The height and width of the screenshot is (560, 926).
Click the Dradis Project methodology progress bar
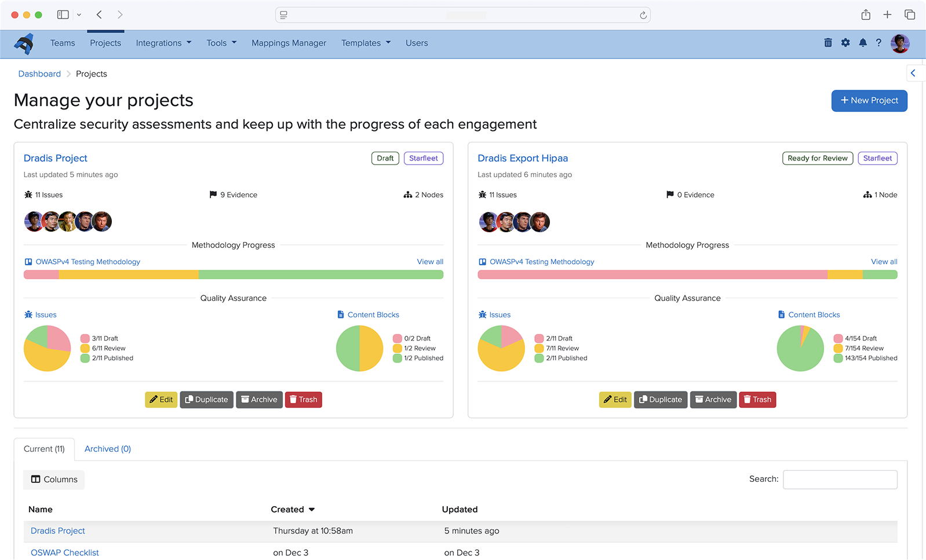click(233, 274)
